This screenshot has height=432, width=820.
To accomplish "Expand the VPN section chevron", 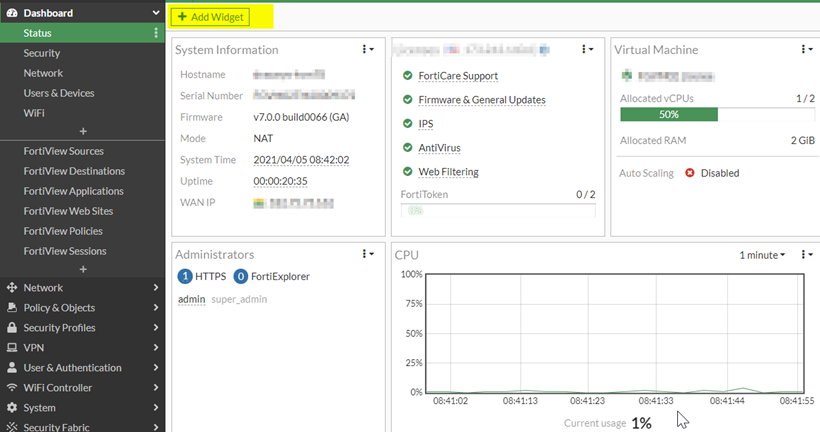I will point(156,348).
